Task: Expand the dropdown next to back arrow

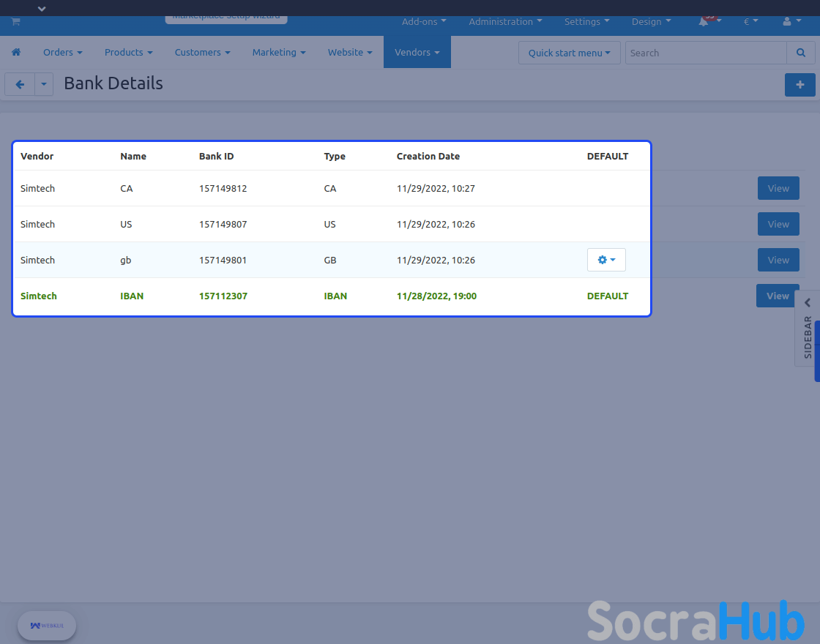Action: [44, 85]
